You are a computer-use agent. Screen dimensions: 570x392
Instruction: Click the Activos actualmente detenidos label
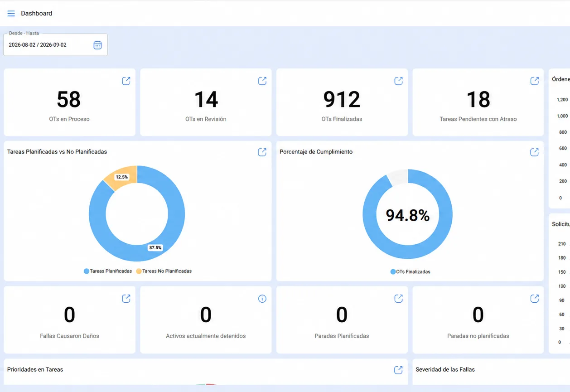click(x=206, y=336)
